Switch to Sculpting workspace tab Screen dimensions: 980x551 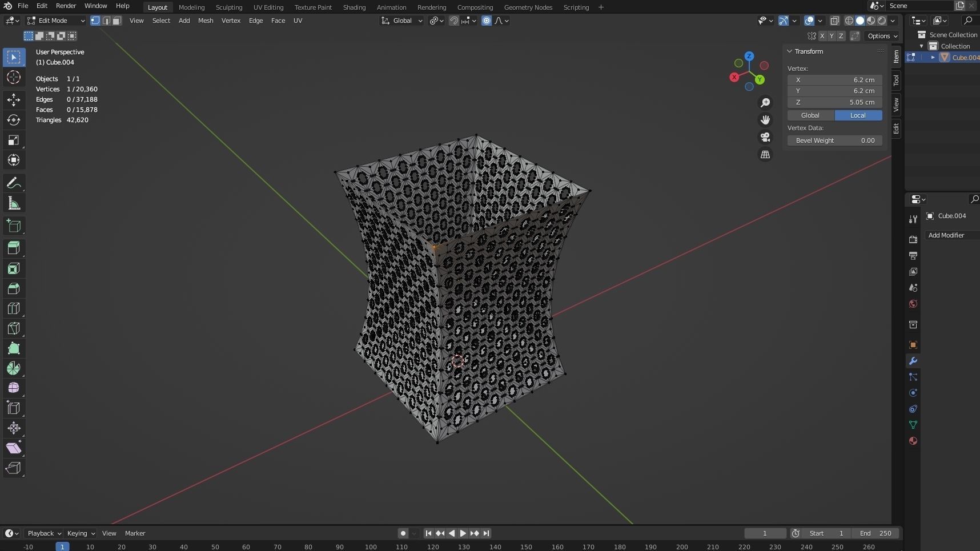(229, 7)
